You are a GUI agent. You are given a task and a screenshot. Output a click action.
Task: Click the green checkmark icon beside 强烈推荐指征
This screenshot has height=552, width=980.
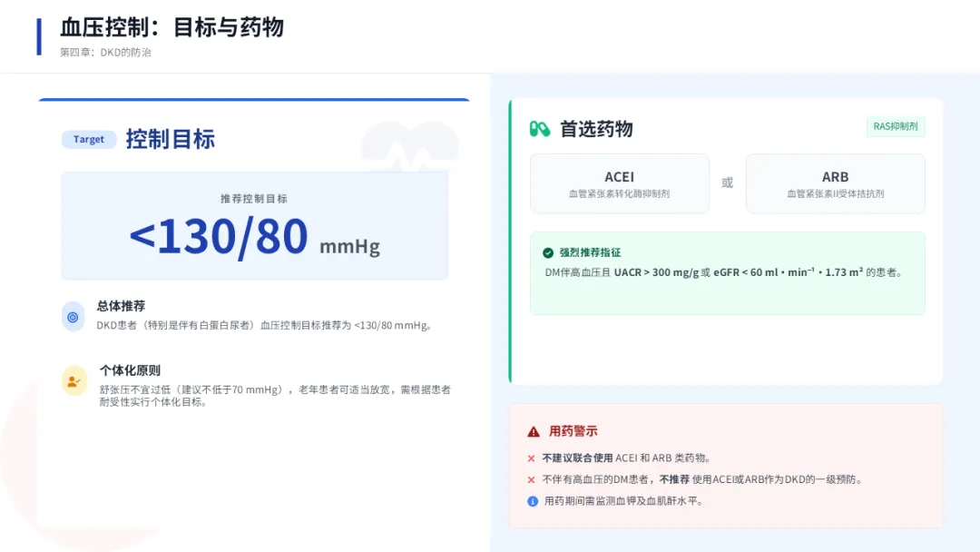pos(548,252)
